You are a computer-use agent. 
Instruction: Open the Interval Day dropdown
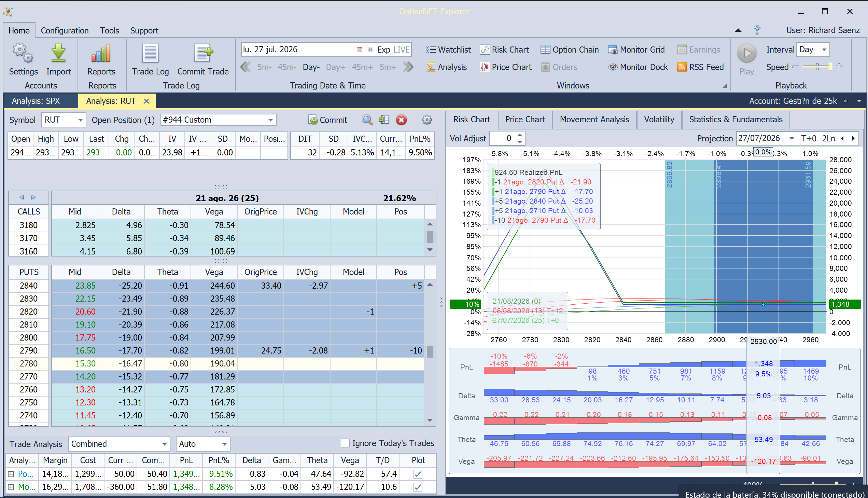[824, 50]
